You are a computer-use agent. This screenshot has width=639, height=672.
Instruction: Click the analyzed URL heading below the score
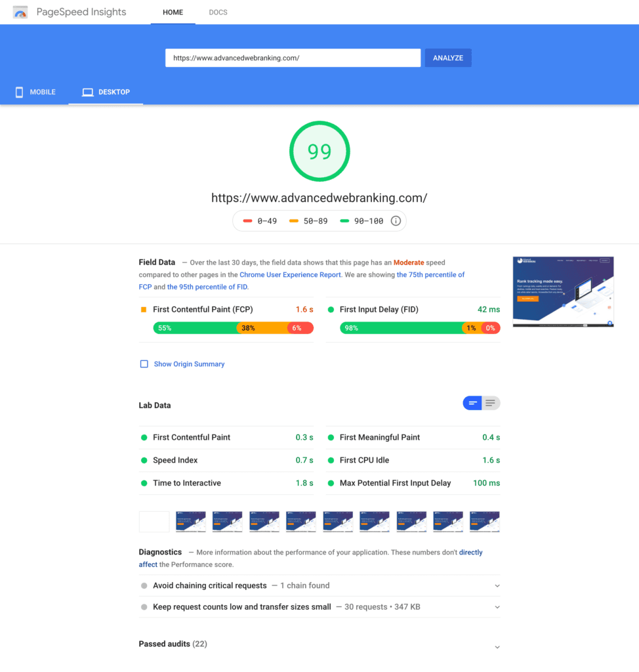[x=319, y=198]
